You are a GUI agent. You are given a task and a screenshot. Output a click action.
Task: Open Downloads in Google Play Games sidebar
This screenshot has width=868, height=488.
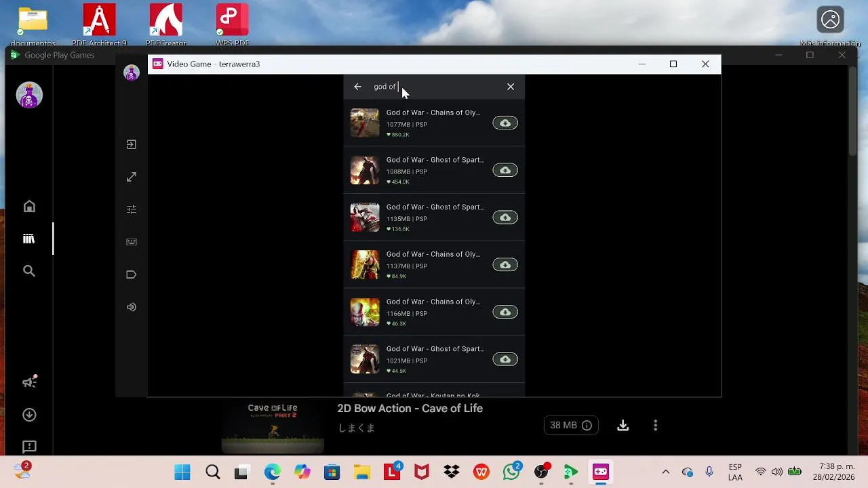pyautogui.click(x=29, y=415)
